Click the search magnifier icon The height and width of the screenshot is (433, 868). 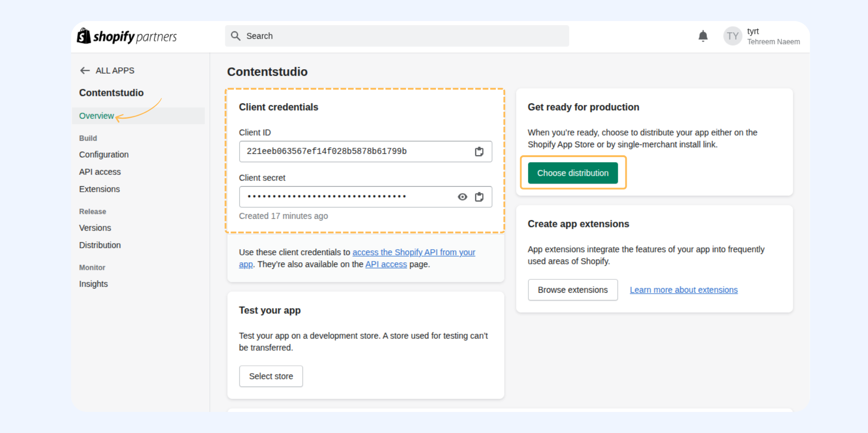click(236, 36)
